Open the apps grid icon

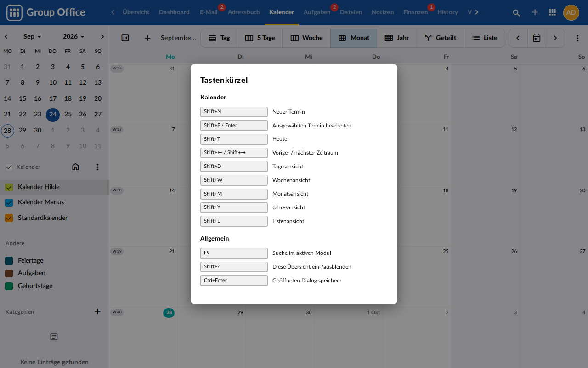[x=553, y=12]
